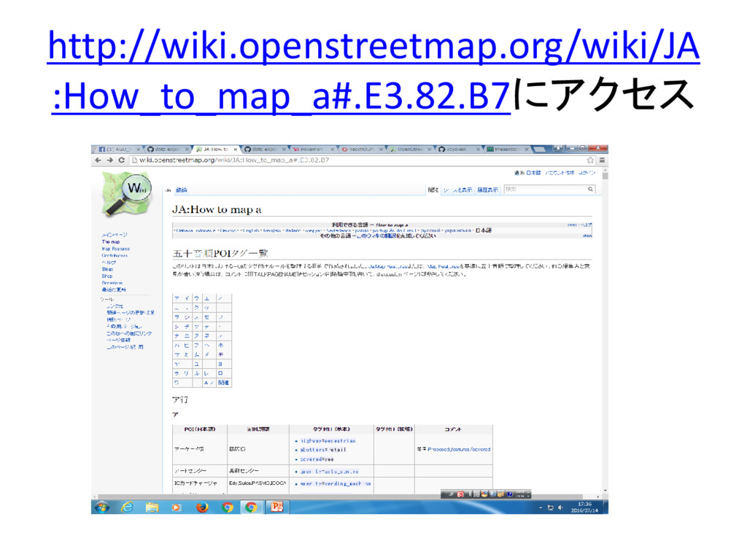Viewport: 747px width, 560px height.
Task: Show hidden system tray icons
Action: tap(541, 507)
